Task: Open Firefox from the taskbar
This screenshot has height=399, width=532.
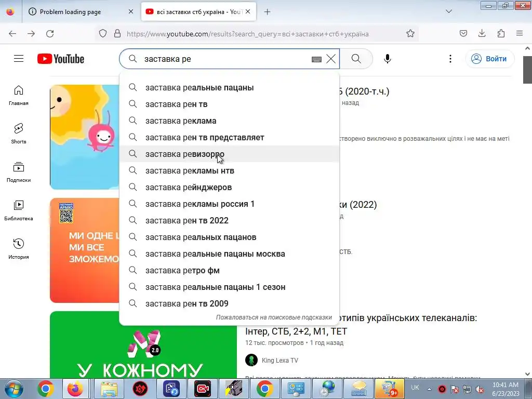Action: coord(75,389)
